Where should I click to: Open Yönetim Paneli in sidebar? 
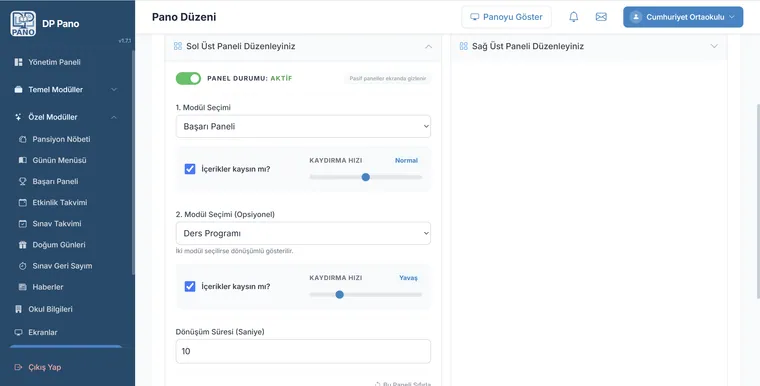pos(54,62)
